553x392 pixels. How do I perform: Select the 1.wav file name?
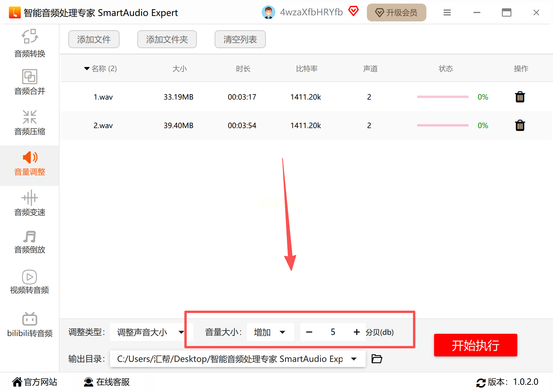pos(103,97)
